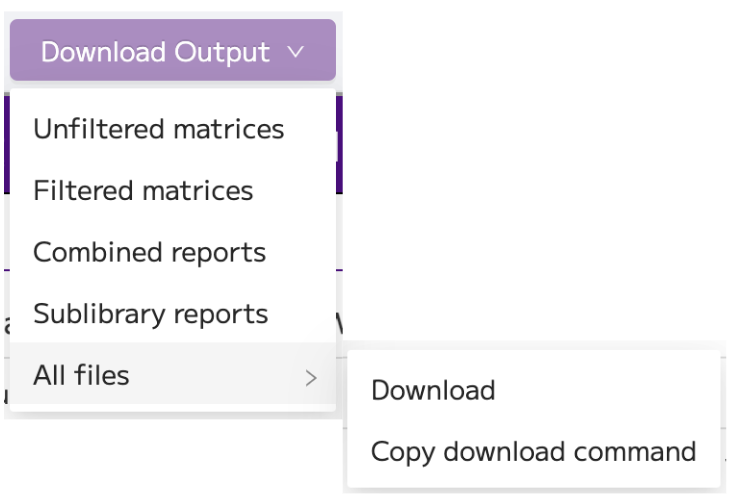Choose the Filtered matrices option
Screen dimensions: 740x504
[173, 191]
